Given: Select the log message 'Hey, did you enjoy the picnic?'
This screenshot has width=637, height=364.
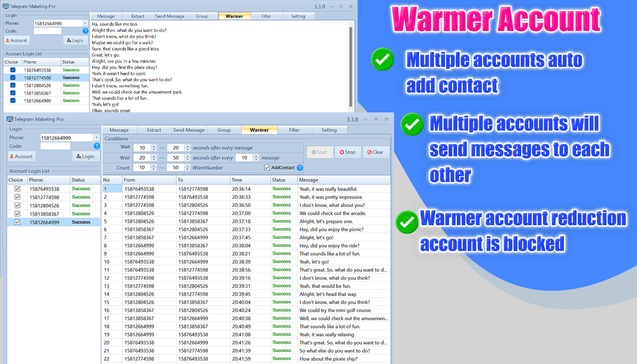Looking at the screenshot, I should click(x=331, y=230).
